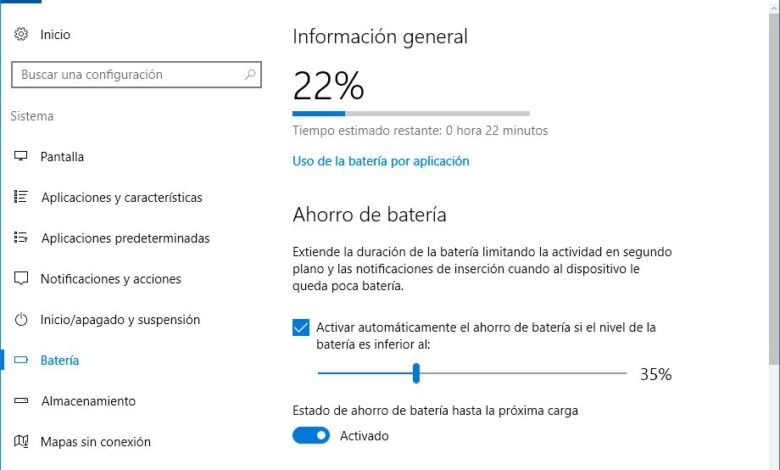
Task: Open the Pantalla settings page
Action: click(x=62, y=157)
